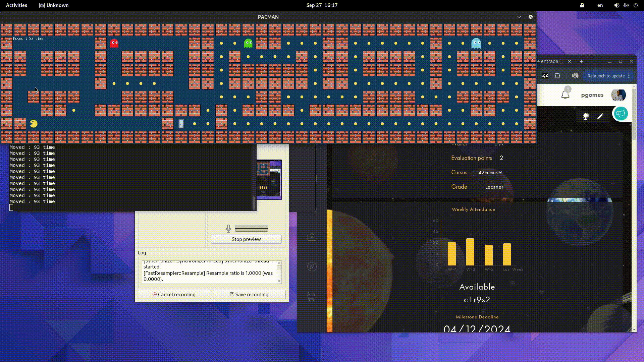Click the pgomes profile picture
Screen dimensions: 644x362
(x=619, y=95)
